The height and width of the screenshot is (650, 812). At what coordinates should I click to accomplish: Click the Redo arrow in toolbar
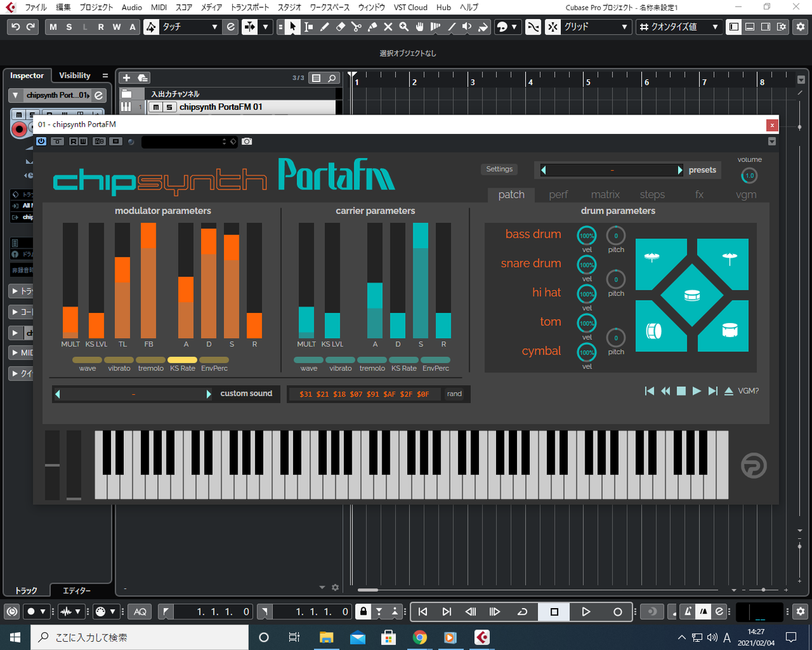[x=32, y=27]
